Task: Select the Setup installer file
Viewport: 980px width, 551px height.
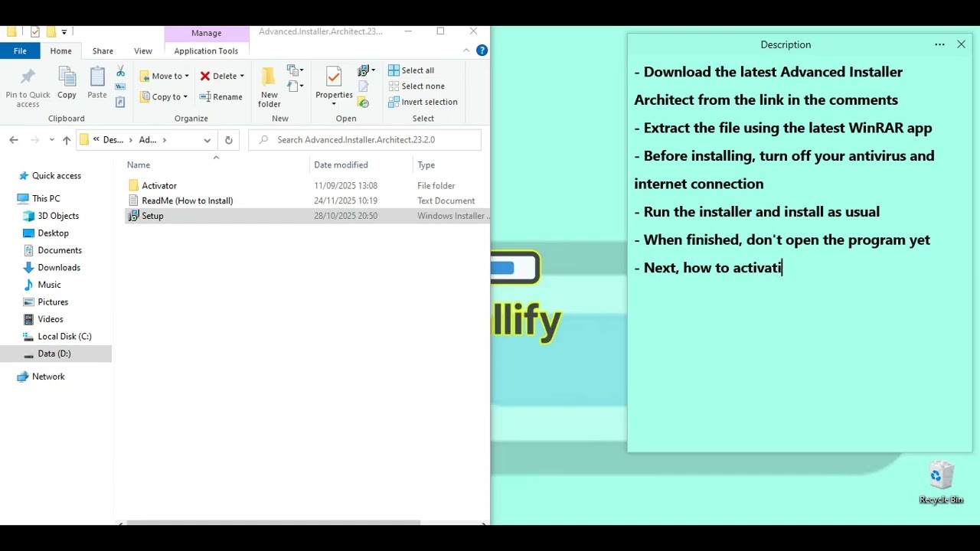Action: [x=306, y=216]
